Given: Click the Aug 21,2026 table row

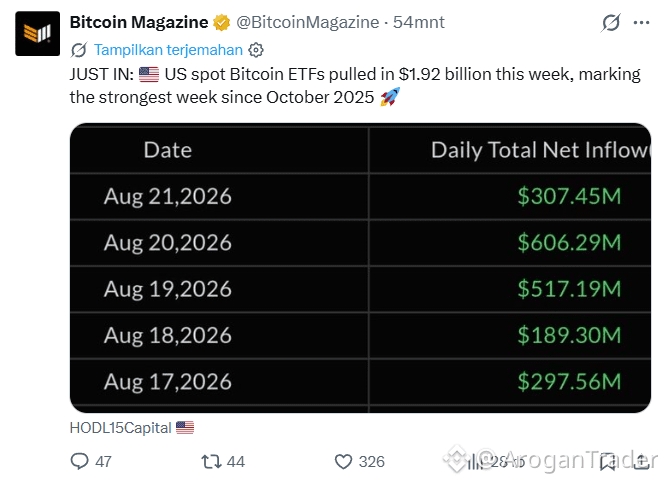Looking at the screenshot, I should point(360,197).
